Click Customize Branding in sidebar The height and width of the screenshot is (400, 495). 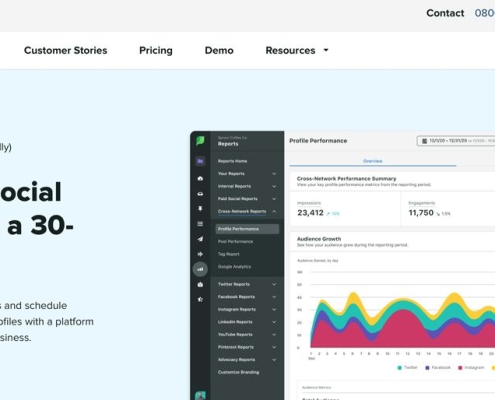pos(238,372)
